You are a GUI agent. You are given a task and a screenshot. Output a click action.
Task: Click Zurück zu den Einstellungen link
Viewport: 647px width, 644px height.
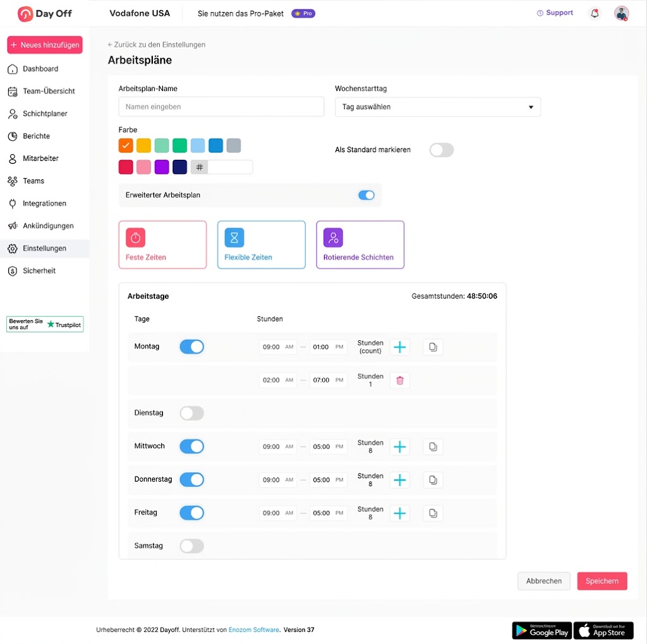pyautogui.click(x=157, y=45)
